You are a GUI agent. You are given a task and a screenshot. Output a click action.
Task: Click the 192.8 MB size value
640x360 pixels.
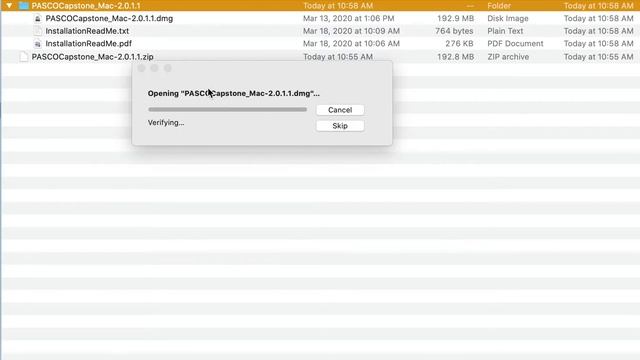(x=456, y=57)
